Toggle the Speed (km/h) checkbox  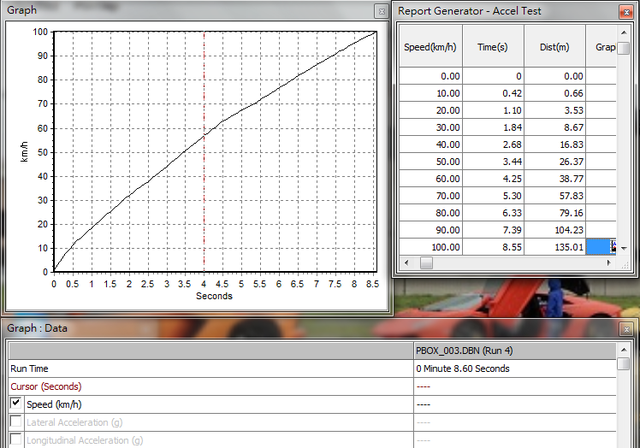[x=16, y=404]
